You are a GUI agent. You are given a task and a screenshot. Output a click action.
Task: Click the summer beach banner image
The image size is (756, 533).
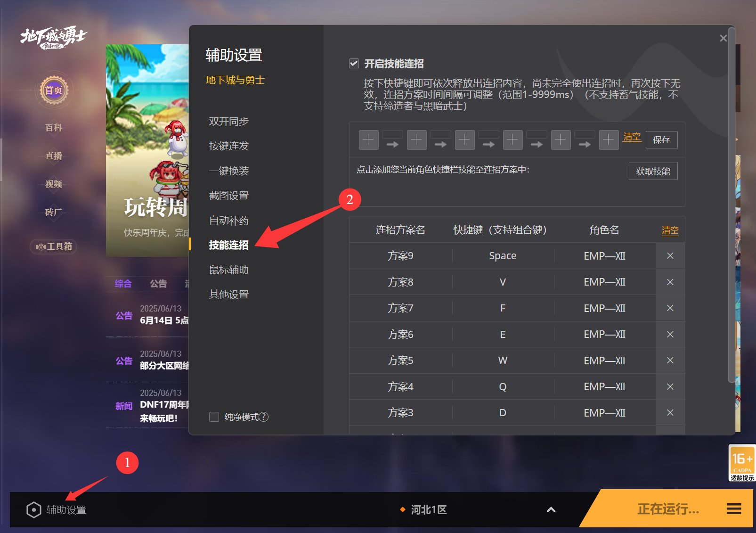(147, 150)
